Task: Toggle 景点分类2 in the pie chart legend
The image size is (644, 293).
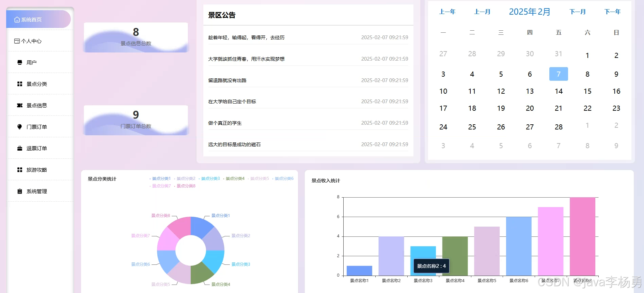Action: tap(185, 179)
